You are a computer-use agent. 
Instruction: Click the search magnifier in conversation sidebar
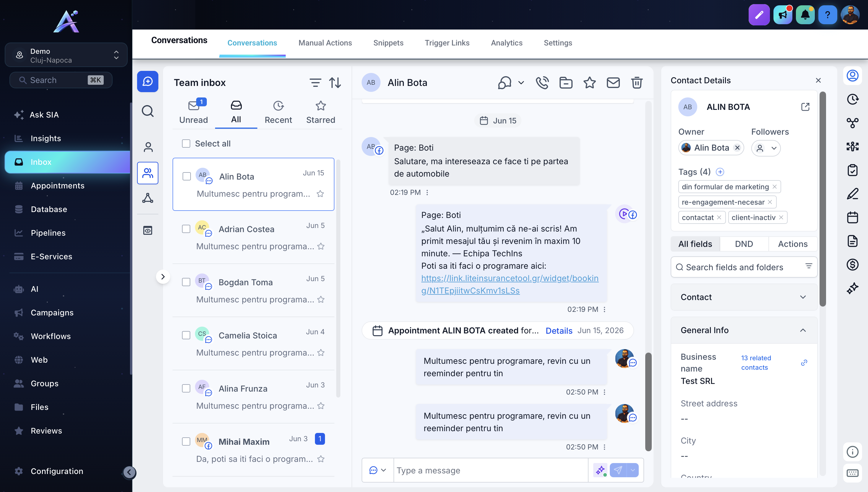(148, 111)
